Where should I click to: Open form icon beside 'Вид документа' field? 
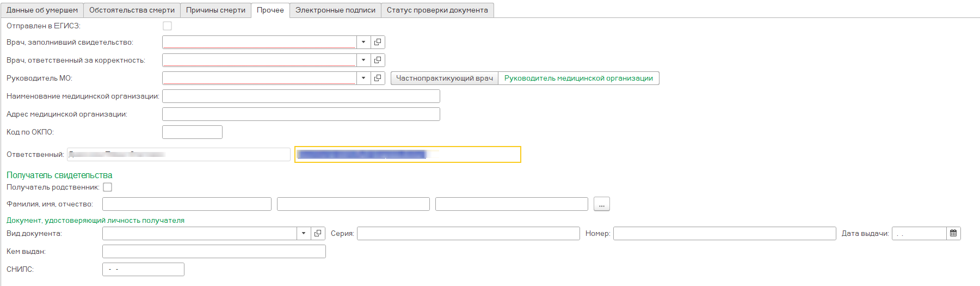coord(318,234)
